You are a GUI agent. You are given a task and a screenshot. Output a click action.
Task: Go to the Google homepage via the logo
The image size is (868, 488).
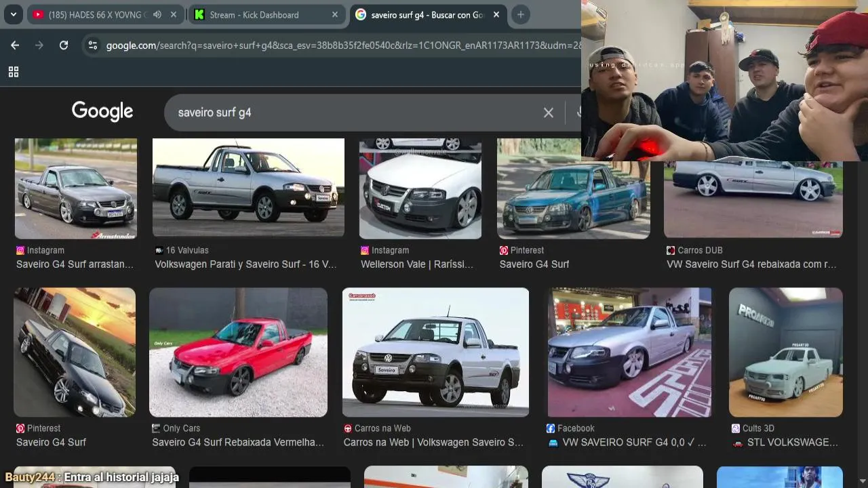(102, 112)
